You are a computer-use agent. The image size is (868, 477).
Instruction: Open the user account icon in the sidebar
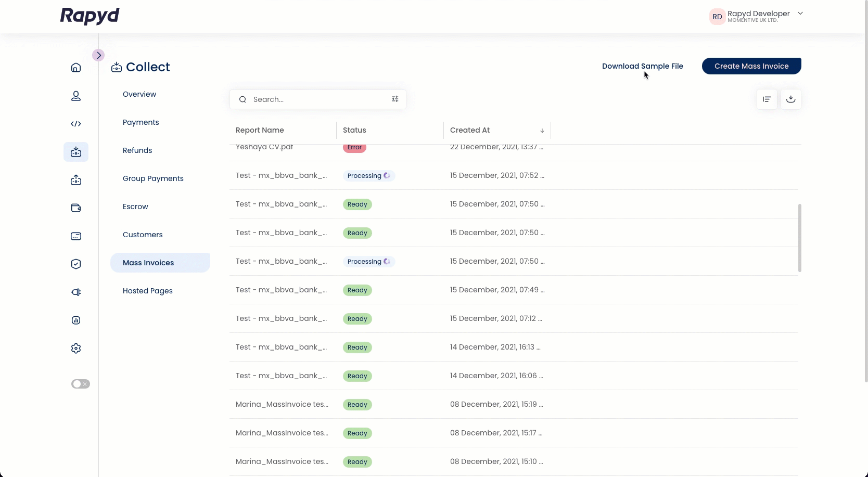(76, 96)
